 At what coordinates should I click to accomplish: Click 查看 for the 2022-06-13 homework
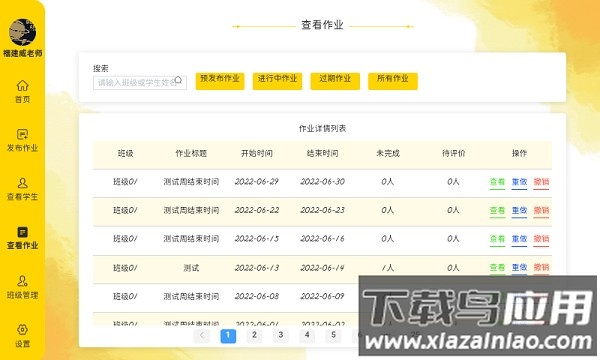pyautogui.click(x=497, y=267)
